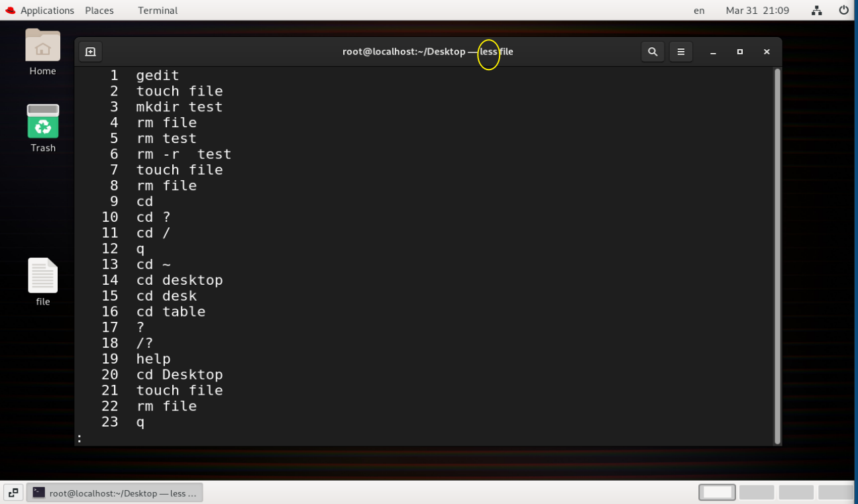Minimize the terminal window

(714, 52)
